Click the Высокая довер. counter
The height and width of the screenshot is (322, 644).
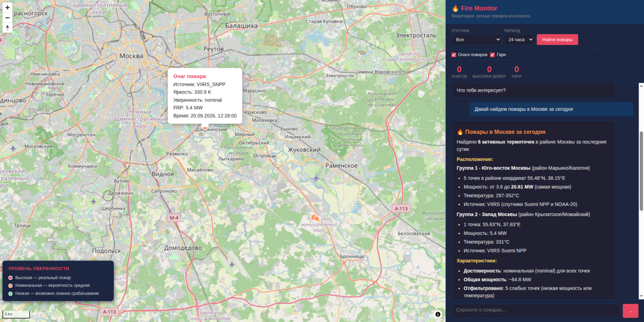(x=489, y=71)
